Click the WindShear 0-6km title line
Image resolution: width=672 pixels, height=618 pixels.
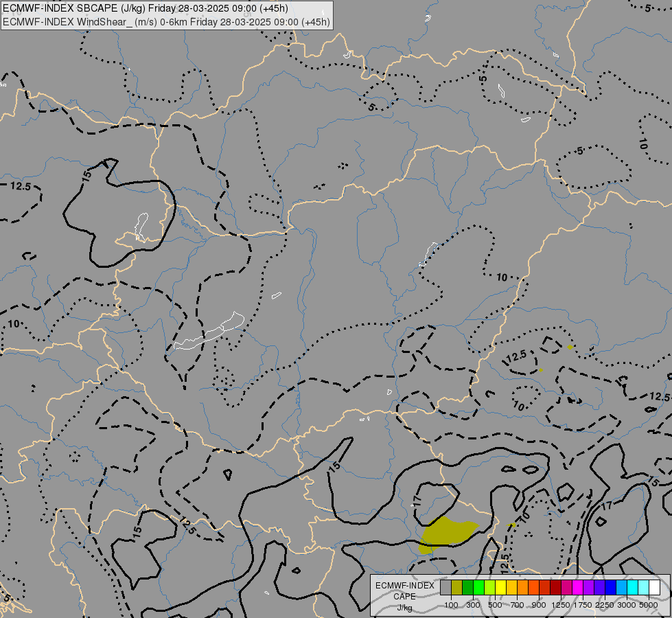[166, 22]
